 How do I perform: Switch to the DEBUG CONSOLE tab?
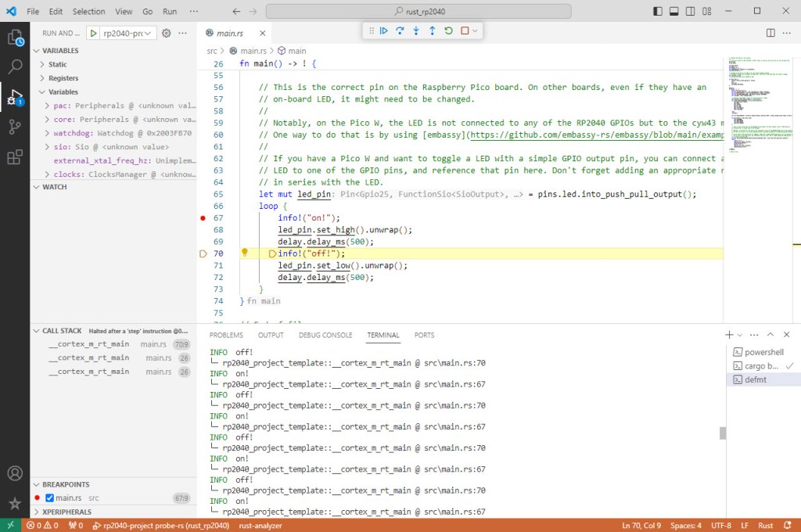(325, 335)
